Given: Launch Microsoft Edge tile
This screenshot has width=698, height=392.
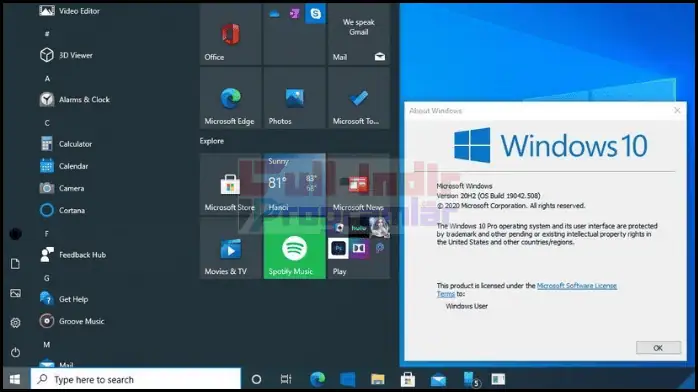Looking at the screenshot, I should [x=230, y=98].
